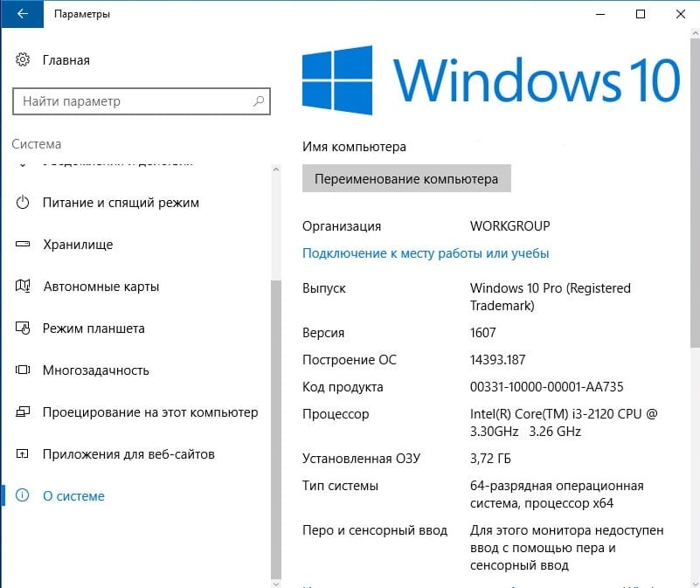Open Проецирование на этот компьютер
The width and height of the screenshot is (700, 588).
[x=150, y=412]
